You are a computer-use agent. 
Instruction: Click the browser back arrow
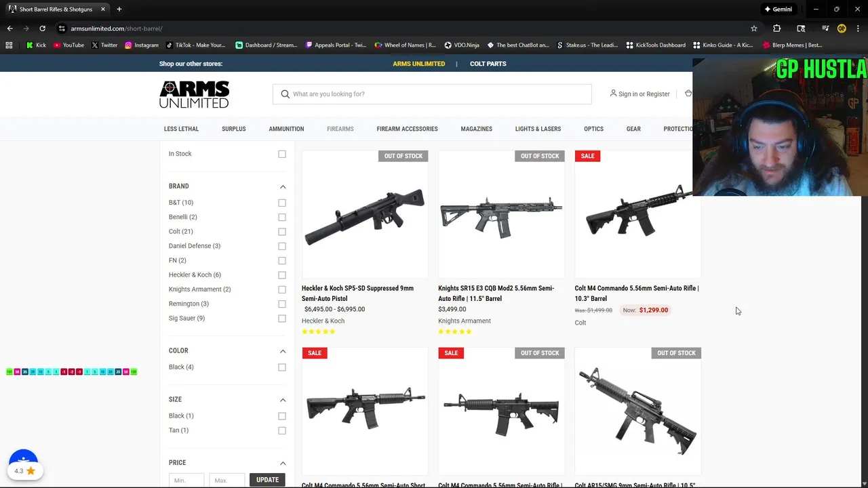(9, 28)
